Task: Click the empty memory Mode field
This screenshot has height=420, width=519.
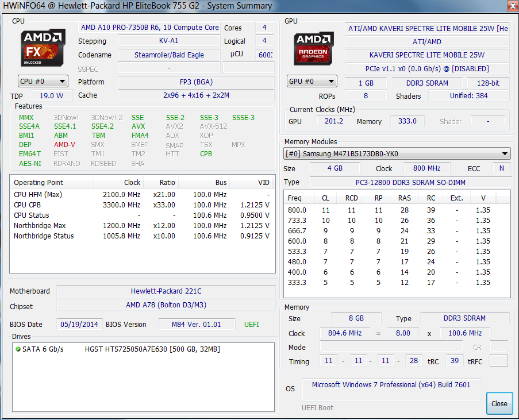Action: point(391,347)
